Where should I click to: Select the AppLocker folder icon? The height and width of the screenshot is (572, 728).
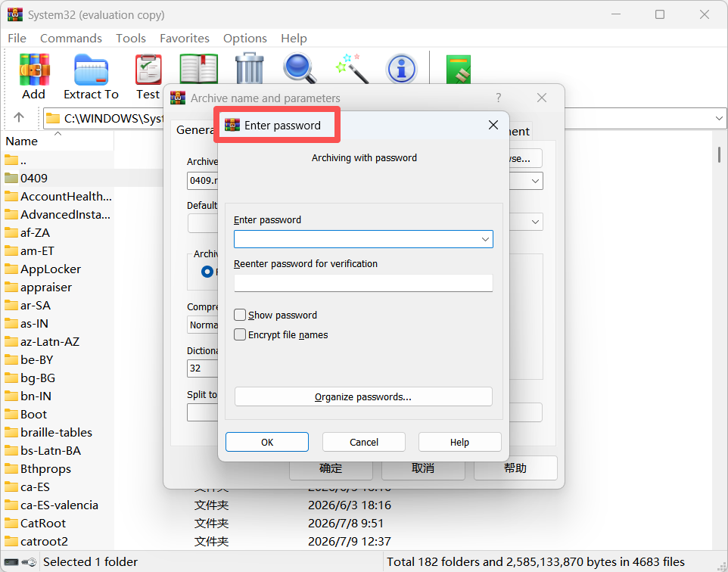click(11, 269)
